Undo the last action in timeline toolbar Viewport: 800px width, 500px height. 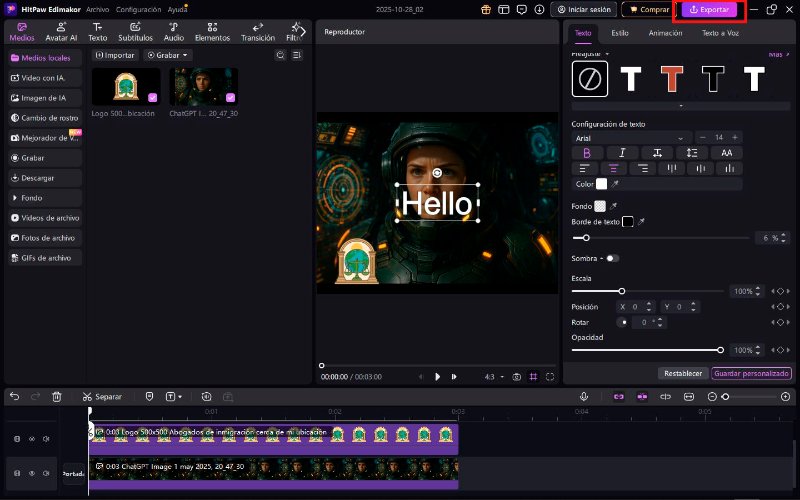click(x=14, y=396)
